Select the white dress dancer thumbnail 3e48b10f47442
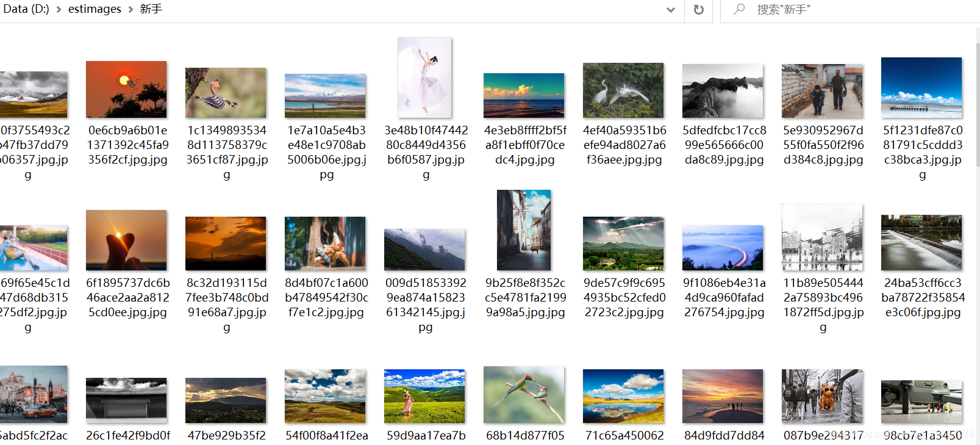This screenshot has height=445, width=980. [x=424, y=78]
